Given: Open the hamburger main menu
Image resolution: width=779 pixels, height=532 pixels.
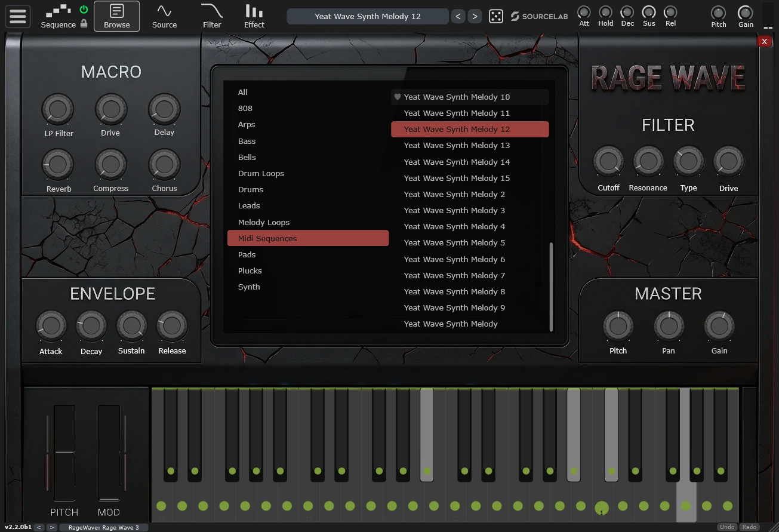Looking at the screenshot, I should point(18,16).
